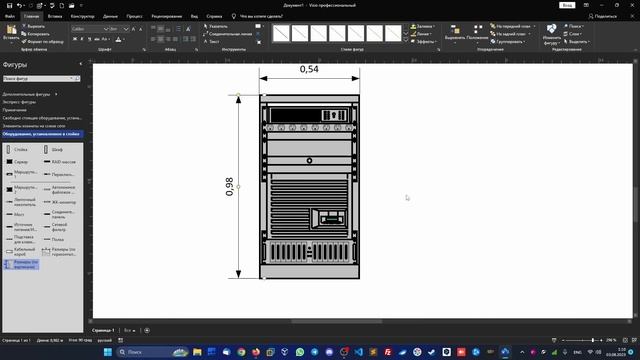The height and width of the screenshot is (360, 640).
Task: Select the Полка shape in stencil
Action: (53, 240)
